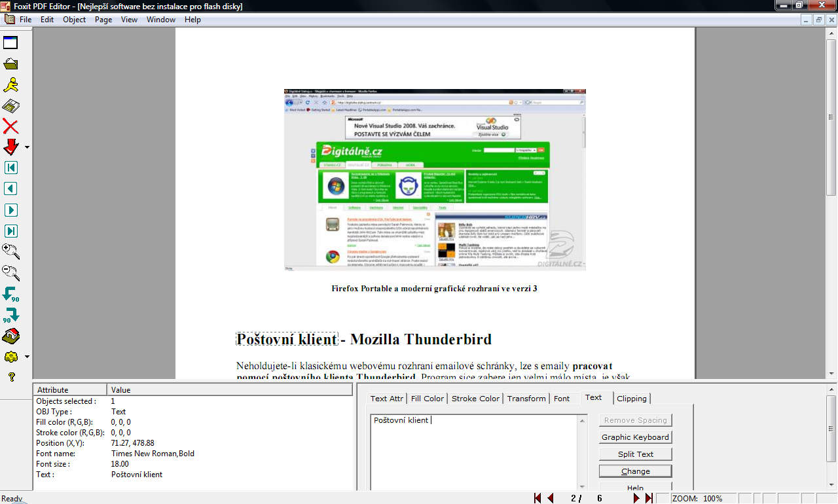Select the selected Poštovní klient heading text in document

coord(287,340)
